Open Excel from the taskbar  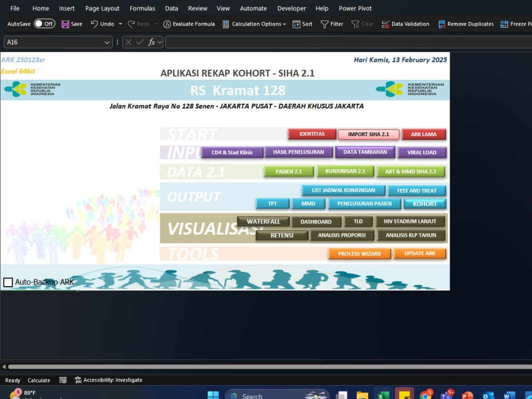(384, 395)
